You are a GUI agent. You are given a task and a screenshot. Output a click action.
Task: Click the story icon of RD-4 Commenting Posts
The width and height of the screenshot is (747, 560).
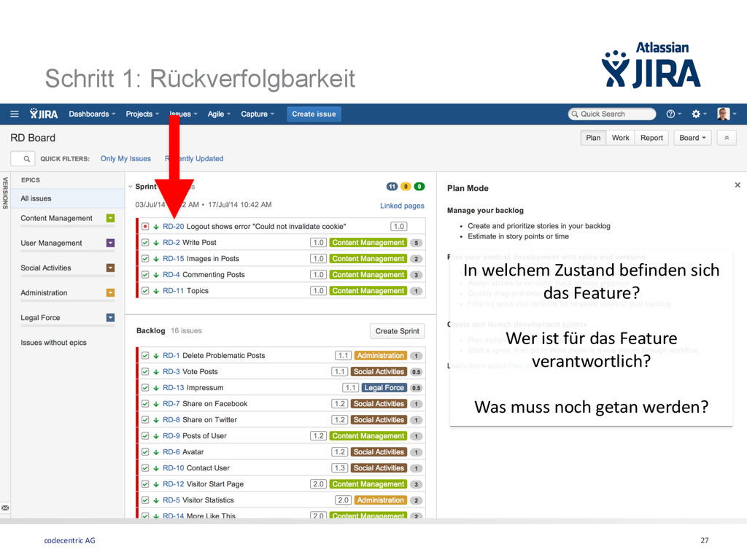[145, 275]
